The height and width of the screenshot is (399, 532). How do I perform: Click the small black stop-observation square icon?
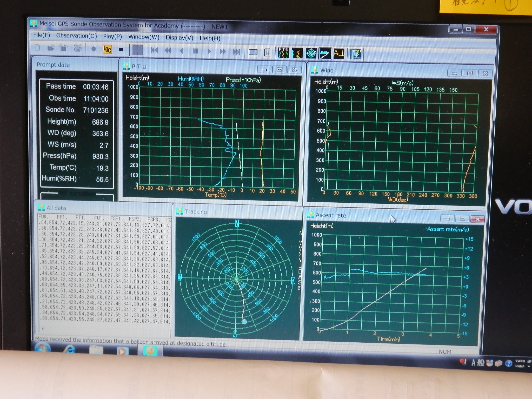[x=121, y=49]
